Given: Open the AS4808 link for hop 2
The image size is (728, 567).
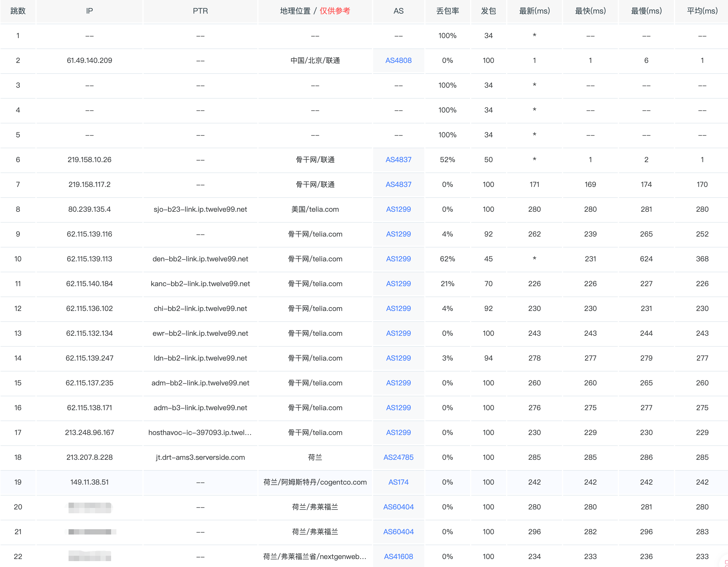Looking at the screenshot, I should (x=398, y=60).
